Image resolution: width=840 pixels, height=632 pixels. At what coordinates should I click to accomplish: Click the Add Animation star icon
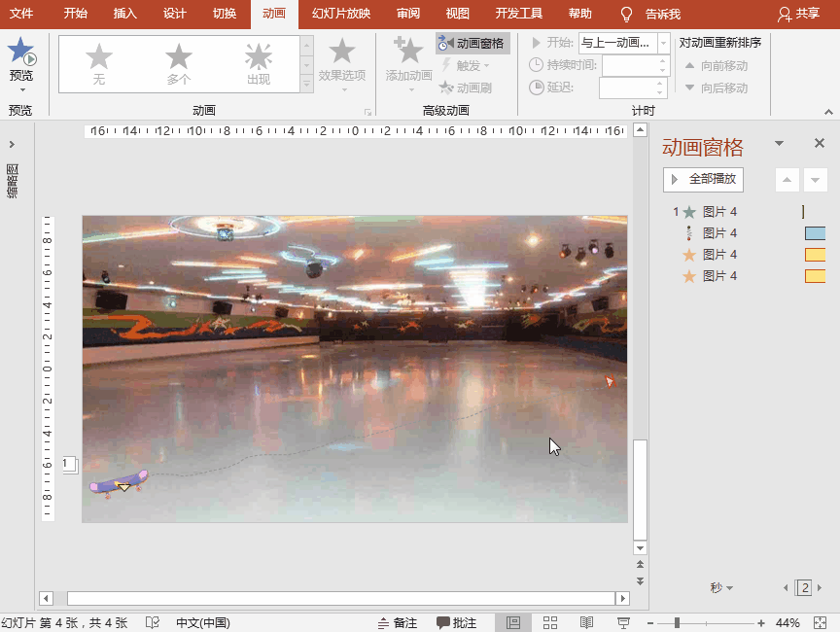(408, 51)
